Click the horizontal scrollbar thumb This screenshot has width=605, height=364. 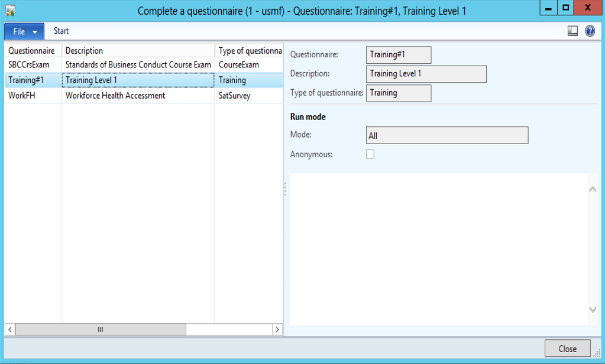pyautogui.click(x=101, y=329)
